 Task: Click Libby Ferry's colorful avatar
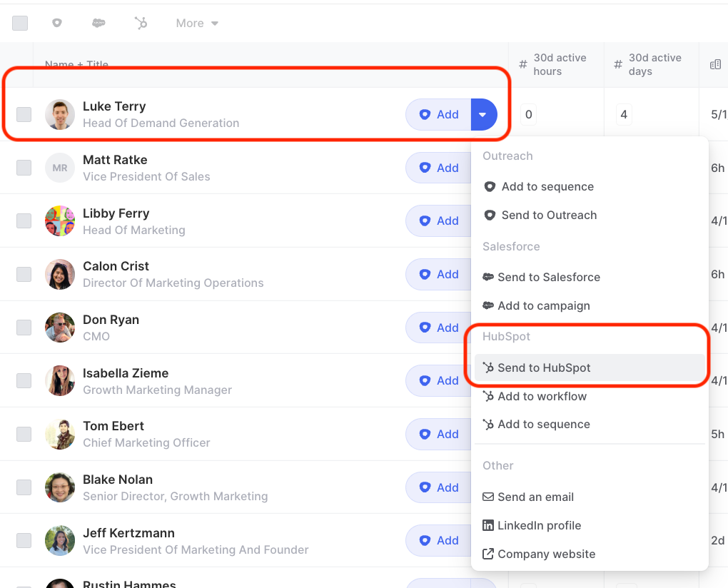pos(60,221)
